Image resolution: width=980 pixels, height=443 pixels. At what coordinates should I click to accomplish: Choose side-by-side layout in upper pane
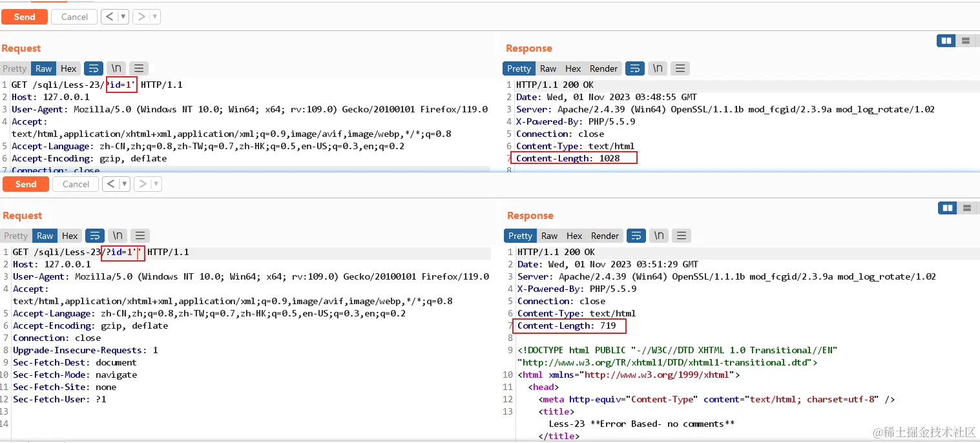coord(946,41)
